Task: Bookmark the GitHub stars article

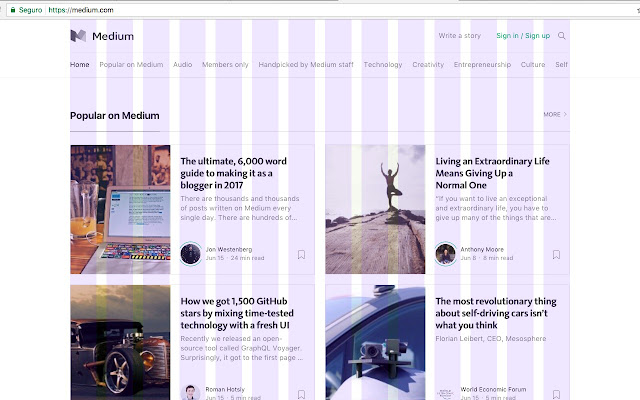Action: pyautogui.click(x=301, y=395)
